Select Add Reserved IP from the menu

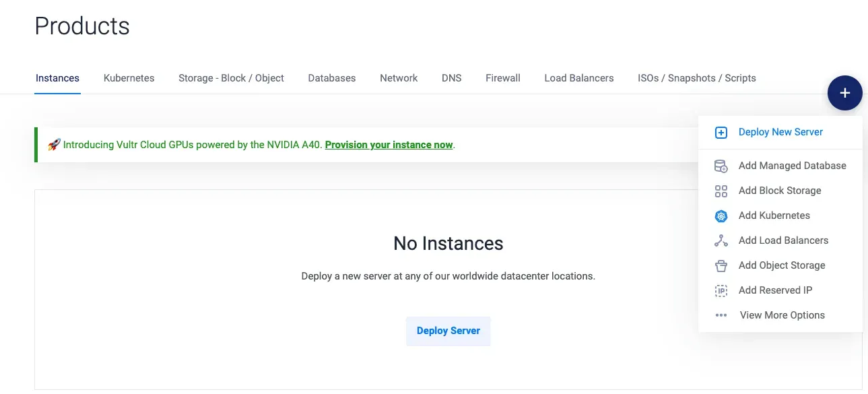(x=775, y=290)
